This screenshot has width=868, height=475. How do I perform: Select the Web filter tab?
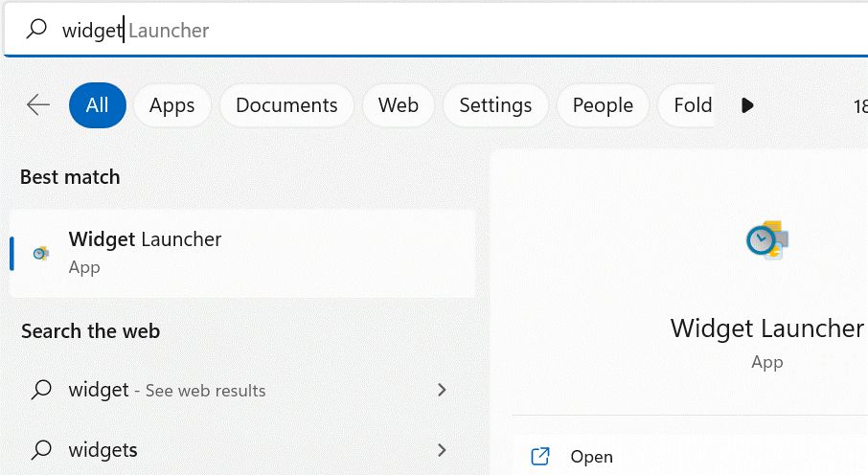click(x=399, y=105)
